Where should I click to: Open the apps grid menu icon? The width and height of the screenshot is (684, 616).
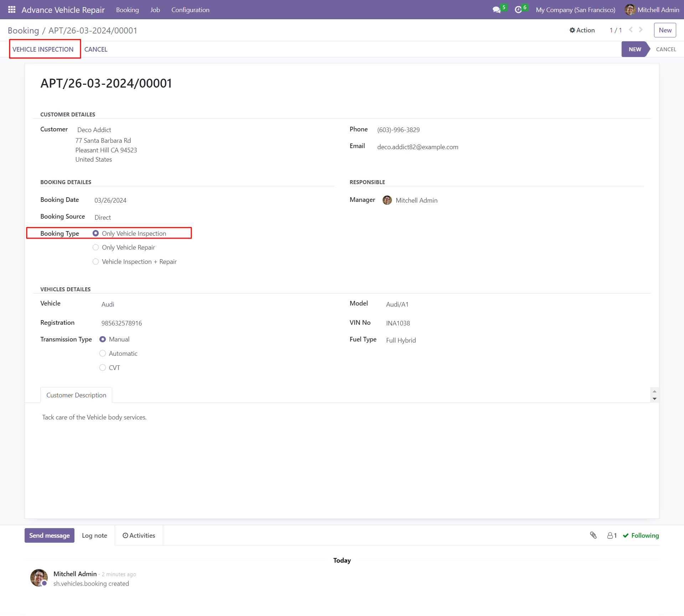(x=12, y=10)
